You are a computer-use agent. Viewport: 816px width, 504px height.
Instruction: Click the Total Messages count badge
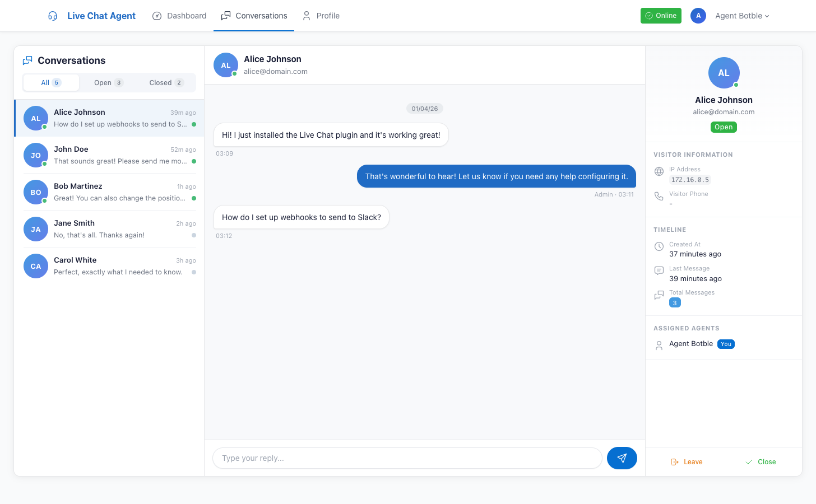pos(675,302)
